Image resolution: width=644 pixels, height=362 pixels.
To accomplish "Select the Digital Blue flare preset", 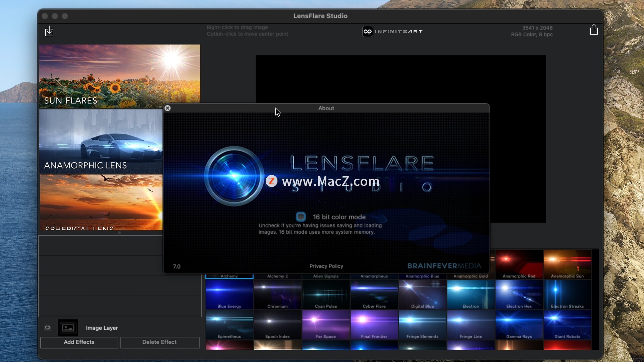I will 423,295.
